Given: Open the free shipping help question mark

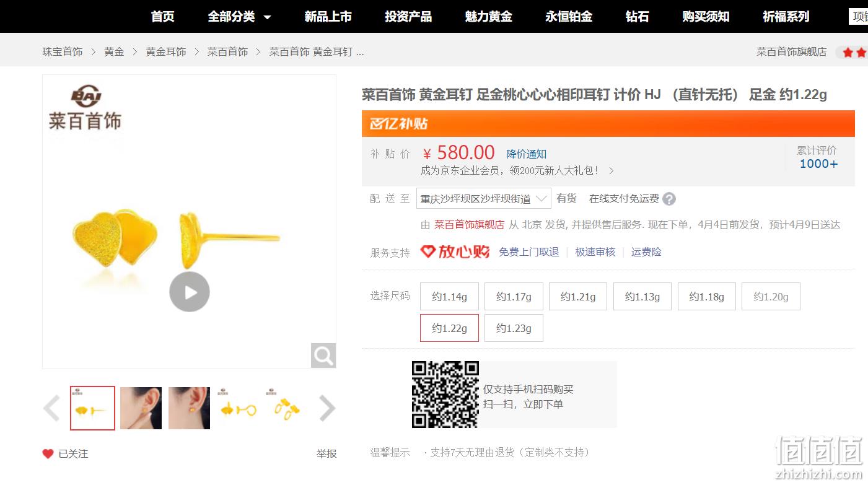Looking at the screenshot, I should pos(669,199).
